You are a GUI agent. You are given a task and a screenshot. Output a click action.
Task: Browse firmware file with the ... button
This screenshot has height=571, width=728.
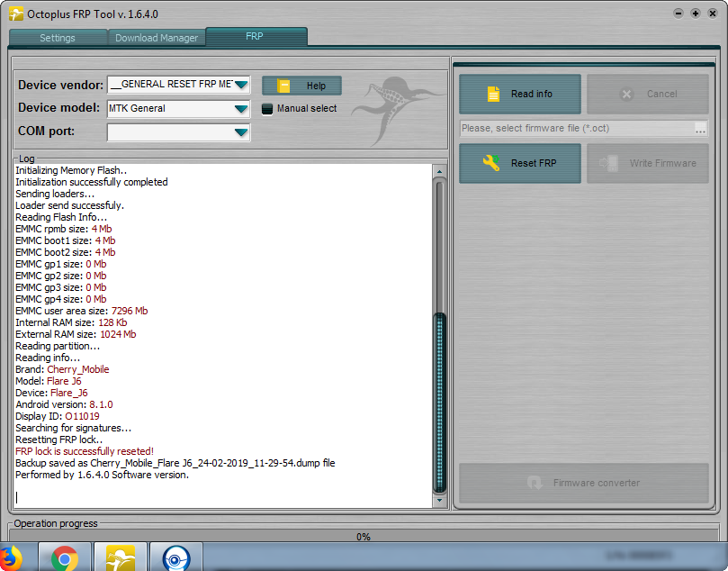tap(701, 129)
